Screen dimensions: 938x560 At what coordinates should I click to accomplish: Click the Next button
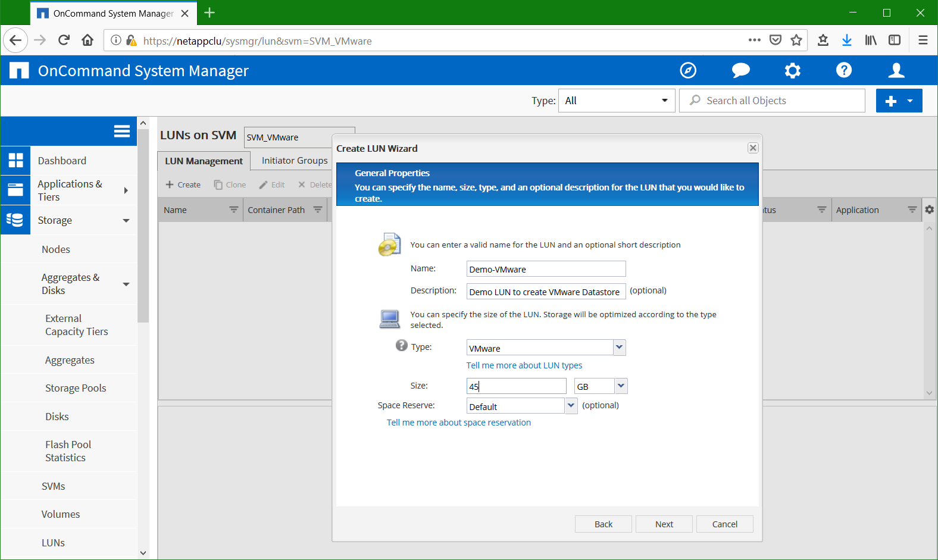coord(664,524)
